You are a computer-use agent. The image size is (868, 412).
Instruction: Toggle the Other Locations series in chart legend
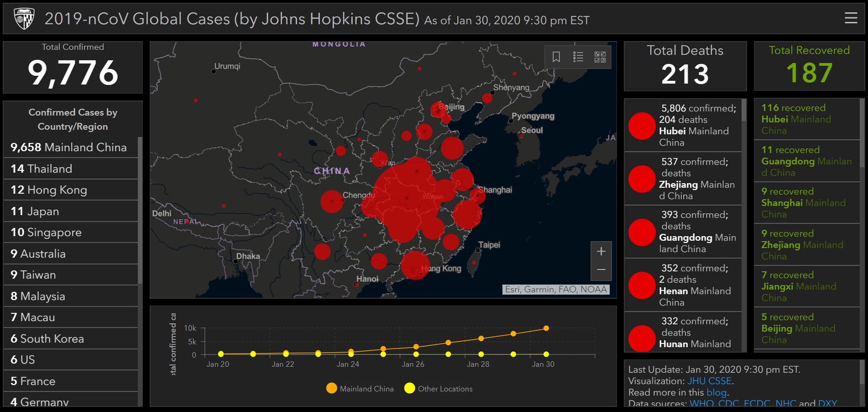click(x=410, y=389)
